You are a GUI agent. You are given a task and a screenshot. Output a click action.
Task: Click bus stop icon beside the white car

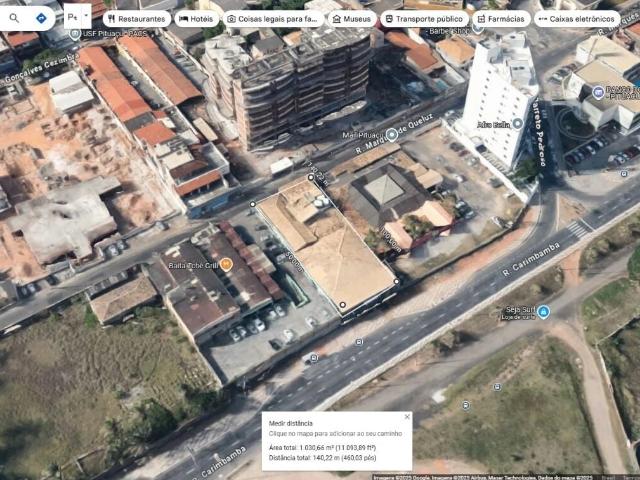(314, 358)
